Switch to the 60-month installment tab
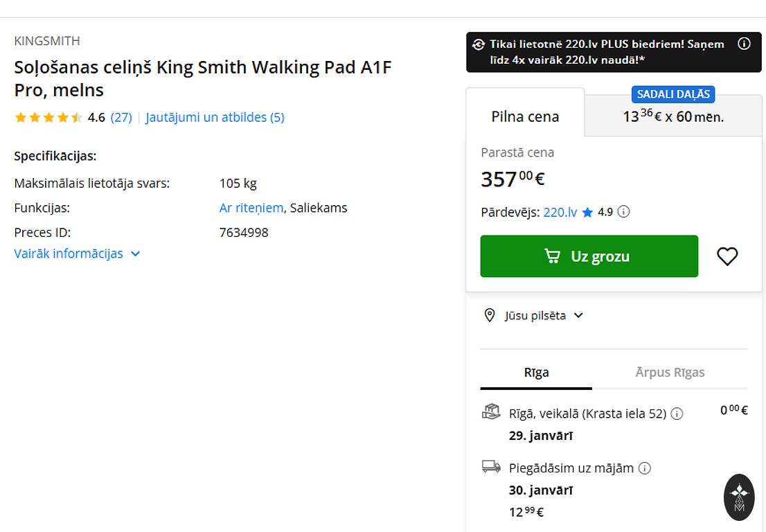Image resolution: width=766 pixels, height=532 pixels. click(x=673, y=116)
